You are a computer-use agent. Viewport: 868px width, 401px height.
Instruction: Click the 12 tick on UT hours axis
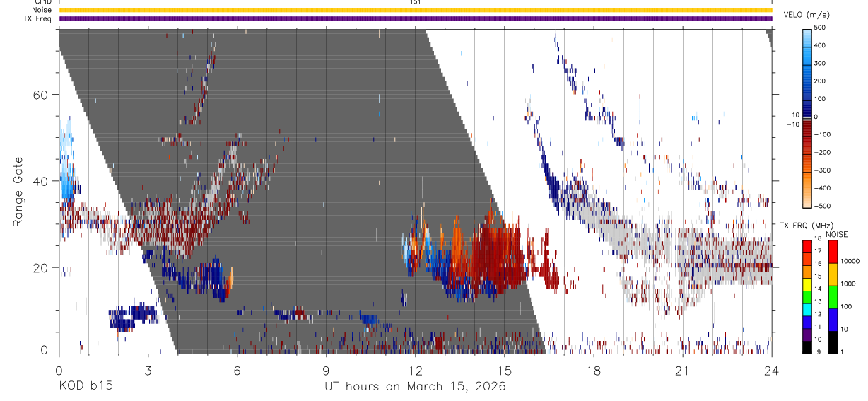pyautogui.click(x=415, y=370)
